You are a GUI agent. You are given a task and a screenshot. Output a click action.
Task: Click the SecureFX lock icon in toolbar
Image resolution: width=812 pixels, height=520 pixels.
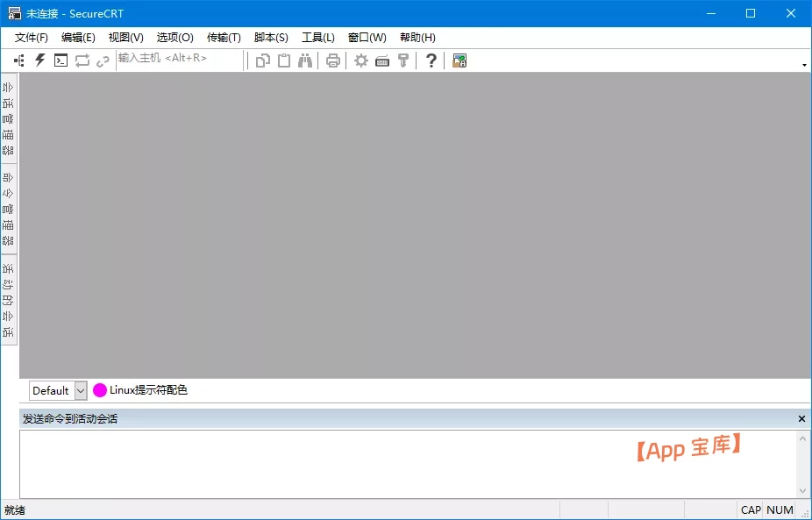(x=459, y=61)
